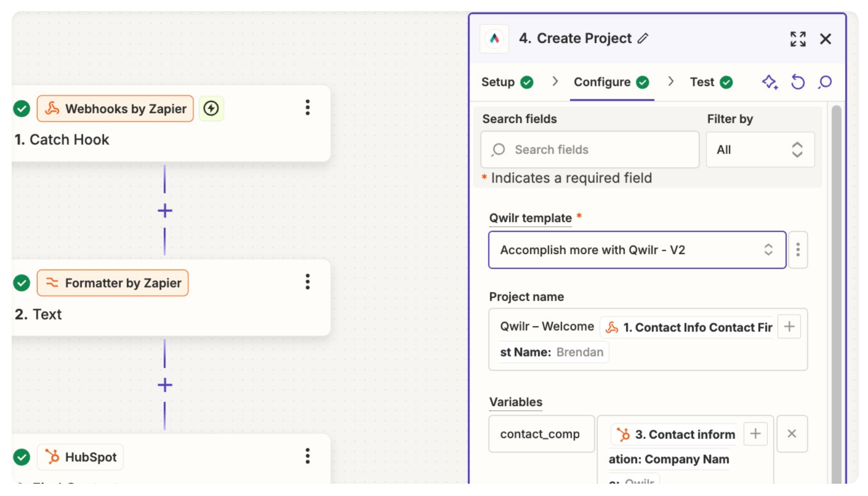The image size is (868, 496).
Task: Click the comment bubble icon in panel
Action: click(825, 82)
